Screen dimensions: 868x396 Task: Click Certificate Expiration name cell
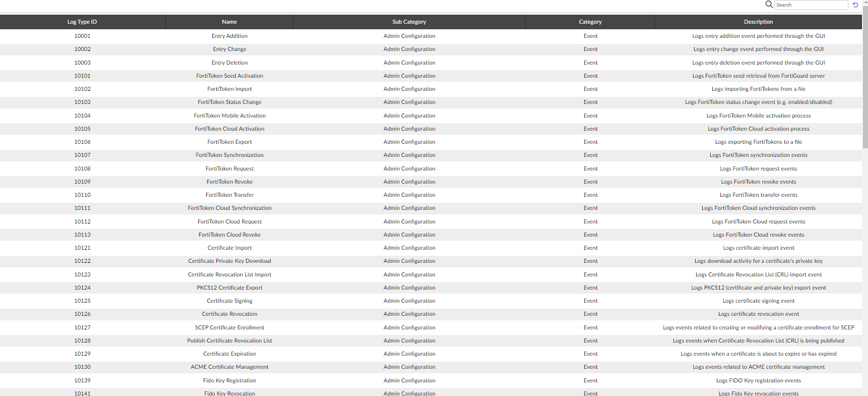[x=229, y=354]
